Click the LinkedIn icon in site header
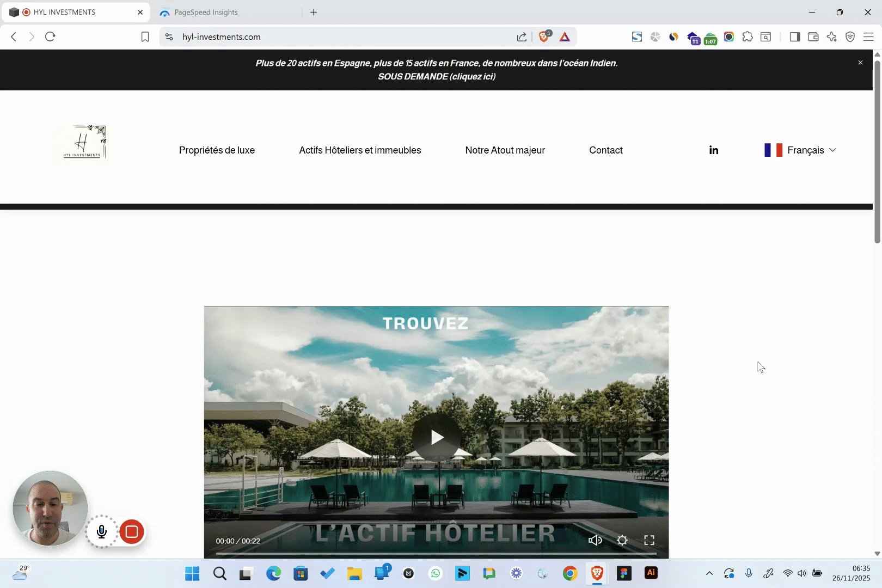 coord(713,150)
